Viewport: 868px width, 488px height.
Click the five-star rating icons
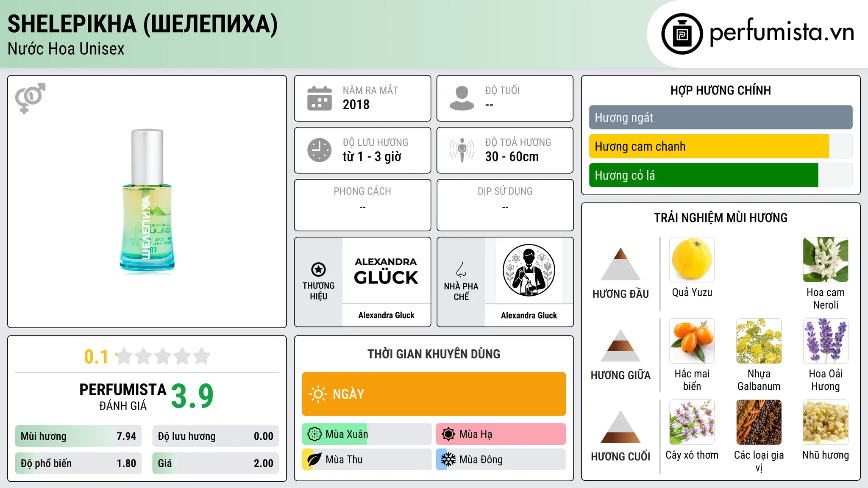(x=163, y=356)
